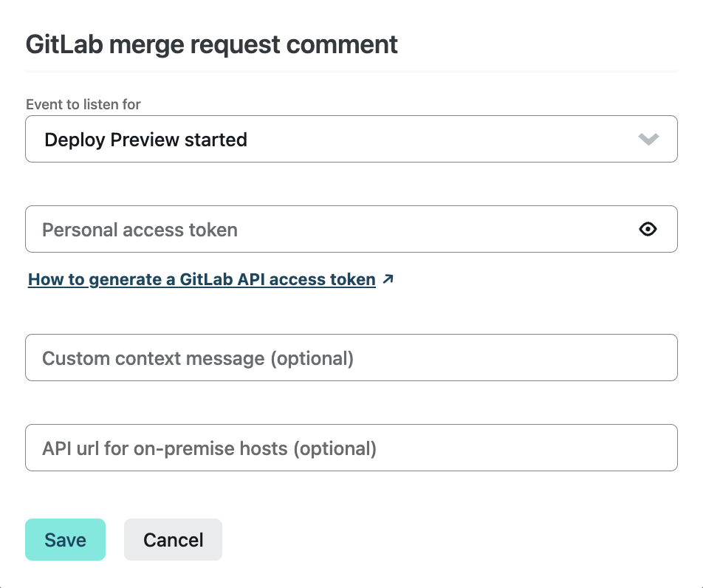Click into Custom context message field
Viewport: 703px width, 588px height.
click(351, 358)
